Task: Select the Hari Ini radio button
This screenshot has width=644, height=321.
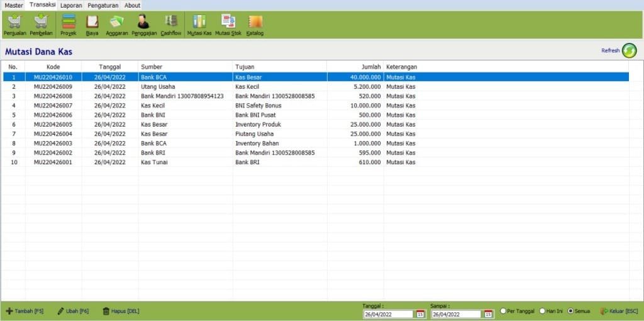Action: pyautogui.click(x=542, y=311)
